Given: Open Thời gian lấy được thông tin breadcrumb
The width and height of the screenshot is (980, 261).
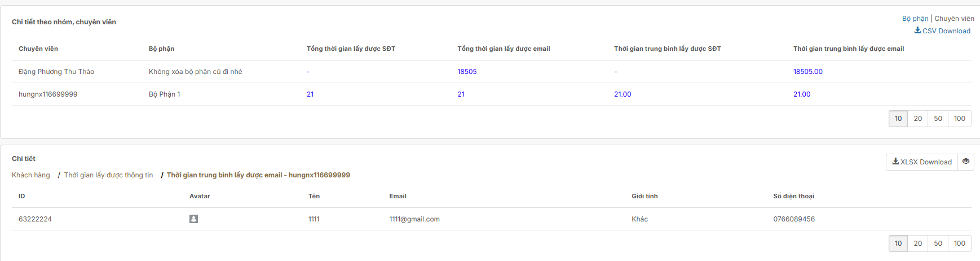Looking at the screenshot, I should 108,175.
